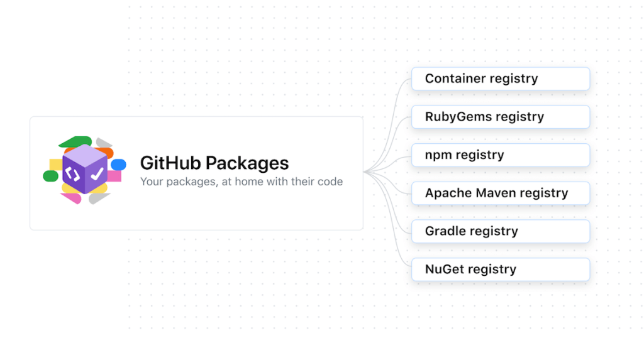
Task: Click the green pill shape left of the cube
Action: (50, 176)
